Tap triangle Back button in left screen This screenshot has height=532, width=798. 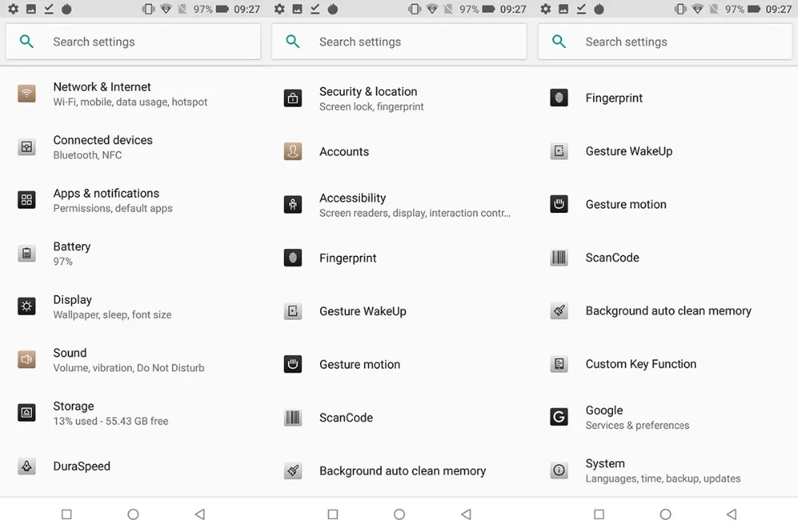click(200, 514)
